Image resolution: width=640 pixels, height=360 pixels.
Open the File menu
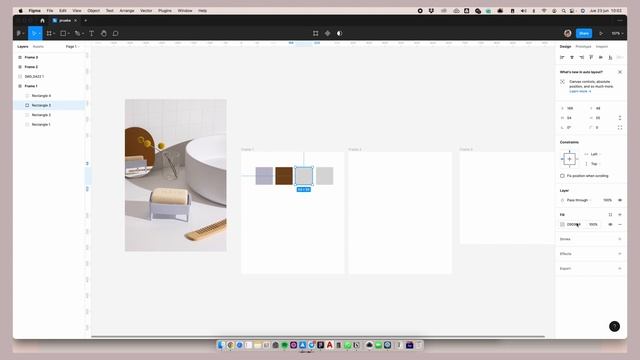pos(50,11)
